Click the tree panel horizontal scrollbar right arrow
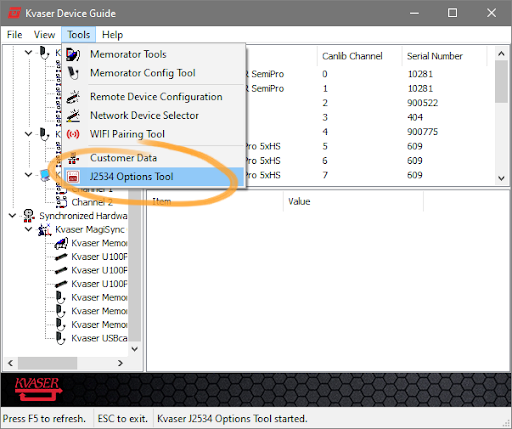 point(120,363)
